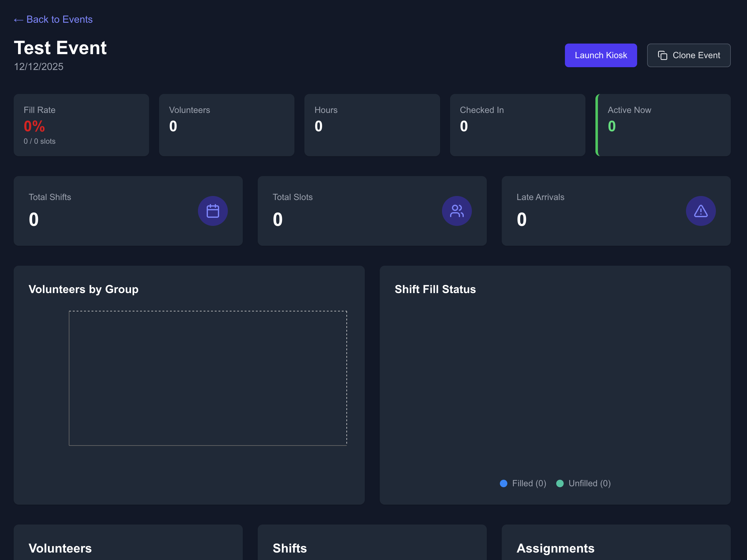The image size is (747, 560).
Task: Click the empty Volunteers by Group chart
Action: pos(208,378)
